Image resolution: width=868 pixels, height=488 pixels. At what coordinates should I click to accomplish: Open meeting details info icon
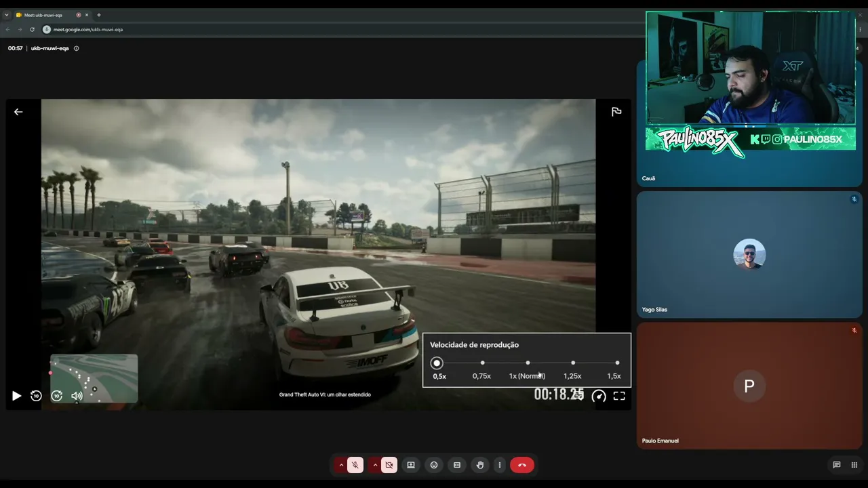pyautogui.click(x=76, y=48)
